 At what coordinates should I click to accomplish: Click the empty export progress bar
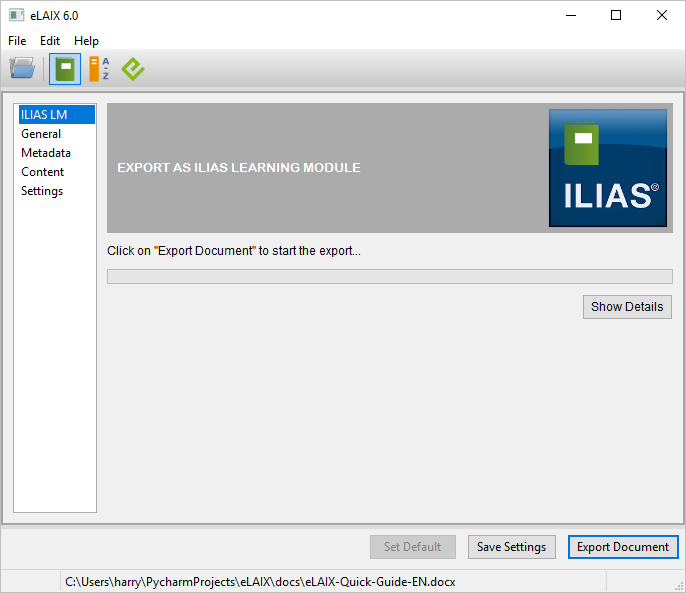[x=389, y=277]
